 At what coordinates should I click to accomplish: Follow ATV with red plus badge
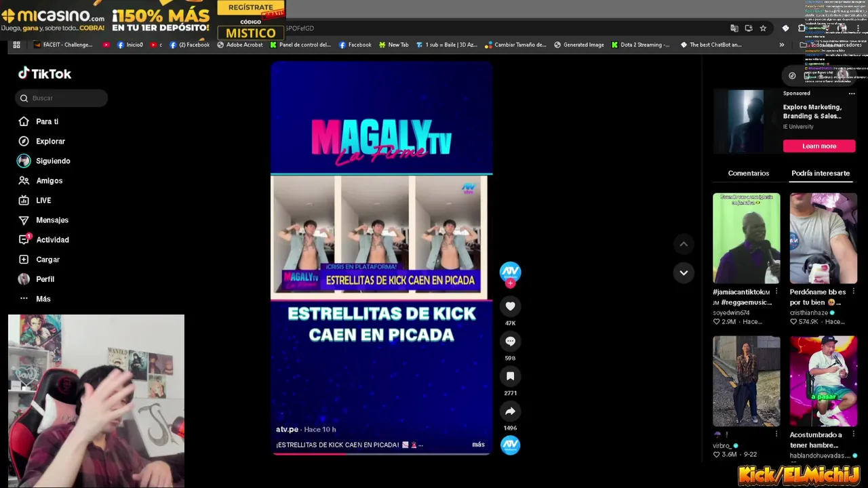[x=510, y=283]
